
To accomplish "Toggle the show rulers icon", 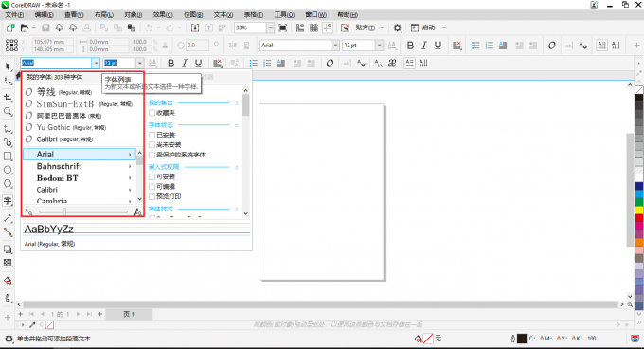I will (x=300, y=28).
